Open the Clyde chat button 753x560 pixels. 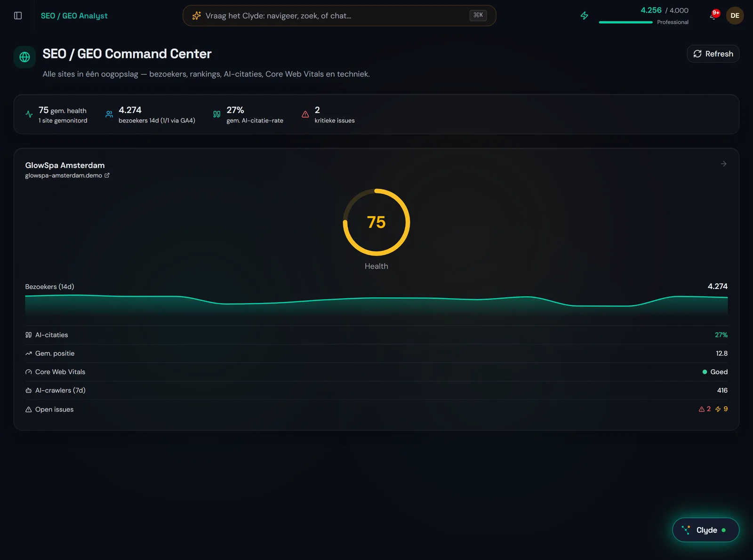(x=705, y=530)
